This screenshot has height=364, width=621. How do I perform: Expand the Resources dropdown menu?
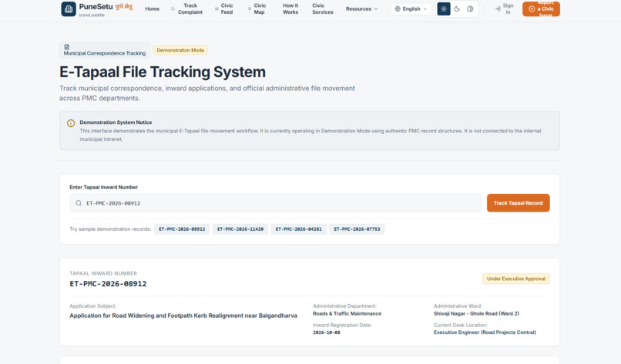point(361,8)
